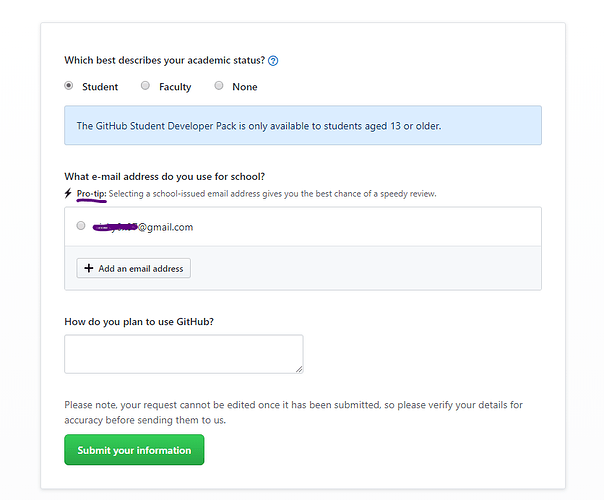This screenshot has height=500, width=604.
Task: Click the lightning bolt Pro-tip icon
Action: coord(68,193)
